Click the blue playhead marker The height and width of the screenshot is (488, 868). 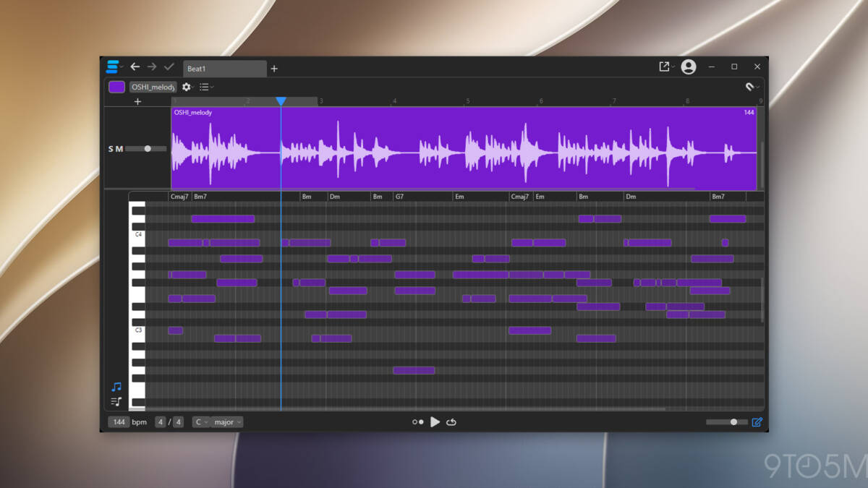pos(281,101)
